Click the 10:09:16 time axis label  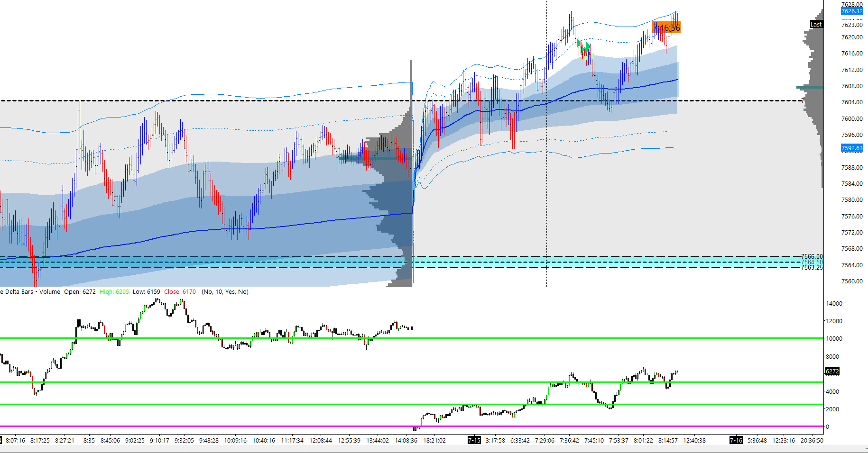[235, 441]
